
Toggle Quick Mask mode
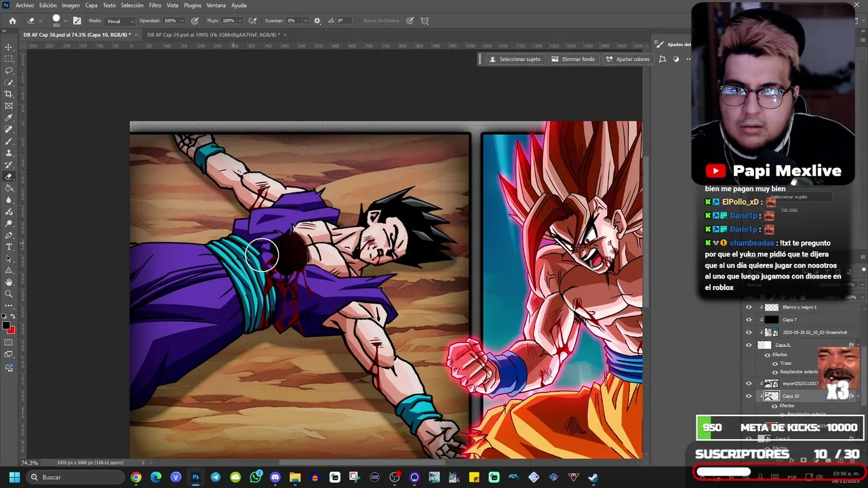[9, 343]
